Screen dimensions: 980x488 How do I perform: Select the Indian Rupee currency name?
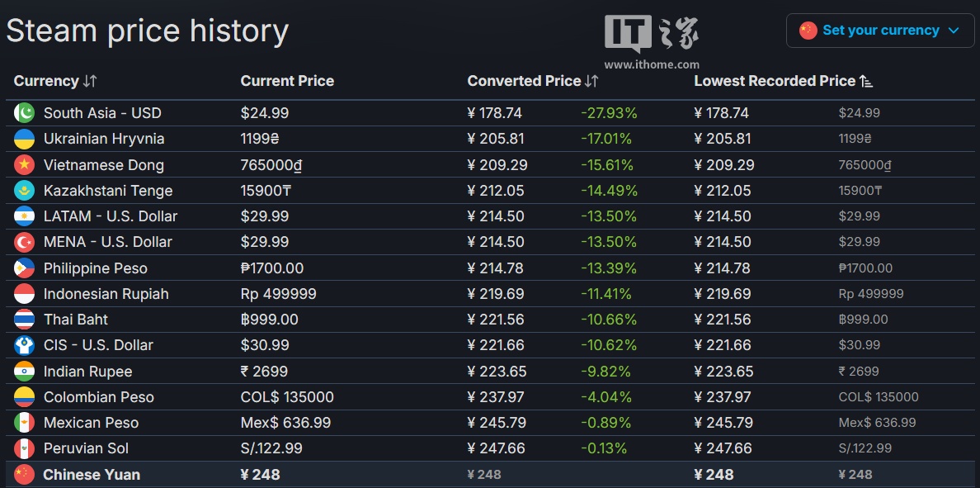point(87,372)
